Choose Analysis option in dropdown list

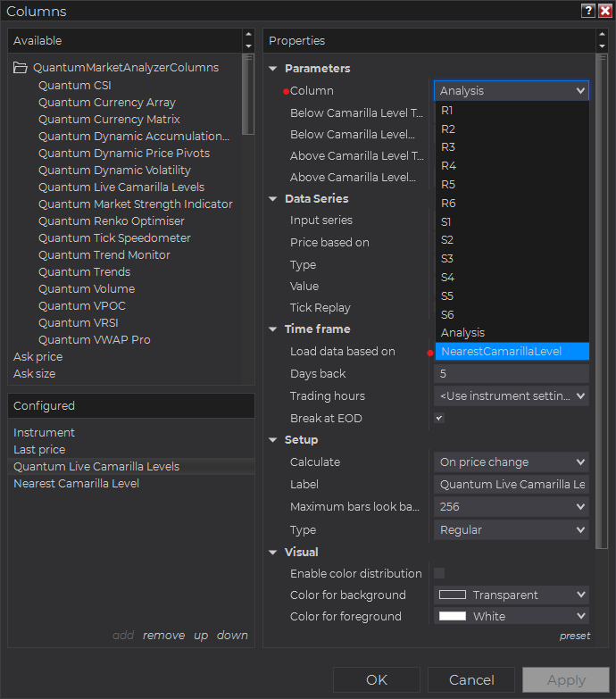pyautogui.click(x=512, y=333)
